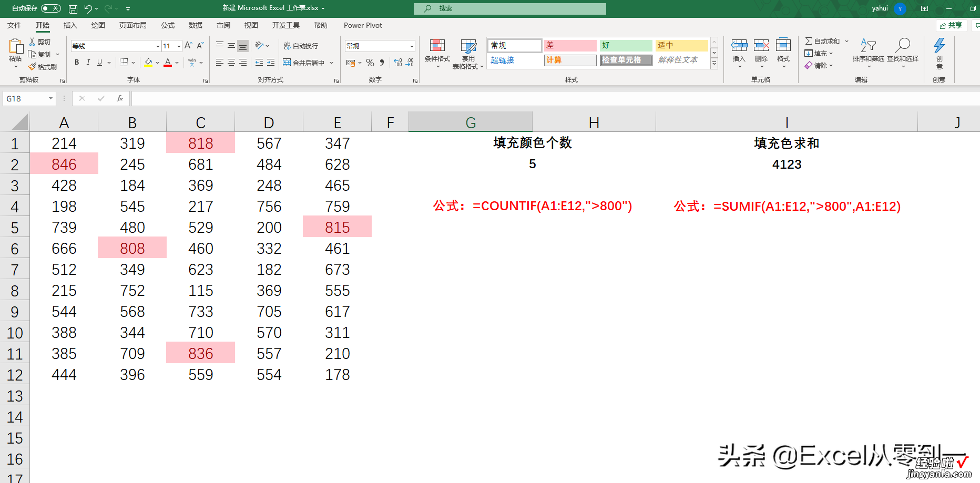
Task: Click the Paste clipboard icon
Action: tap(15, 46)
